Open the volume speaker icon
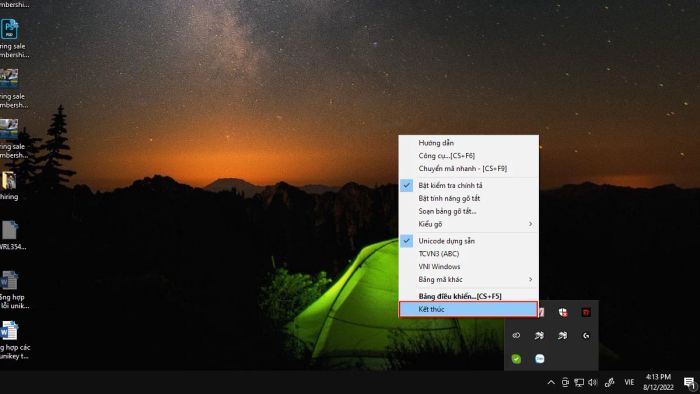The width and height of the screenshot is (700, 394). 592,382
